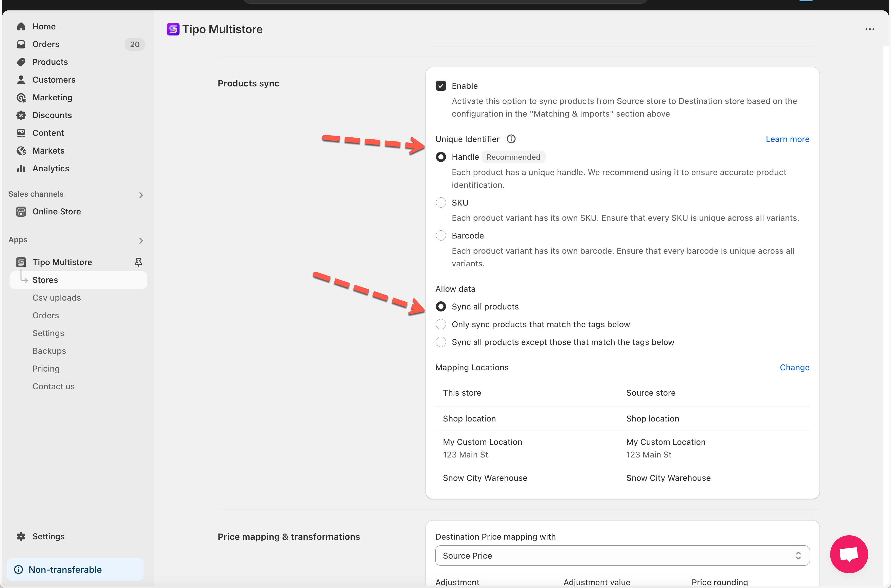Image resolution: width=891 pixels, height=588 pixels.
Task: Click Shop location under This store
Action: point(469,418)
